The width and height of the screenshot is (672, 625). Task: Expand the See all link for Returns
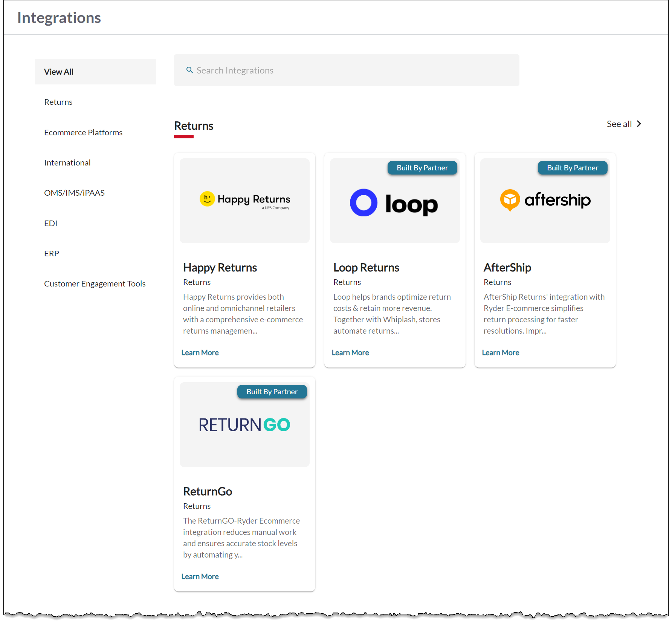click(619, 124)
